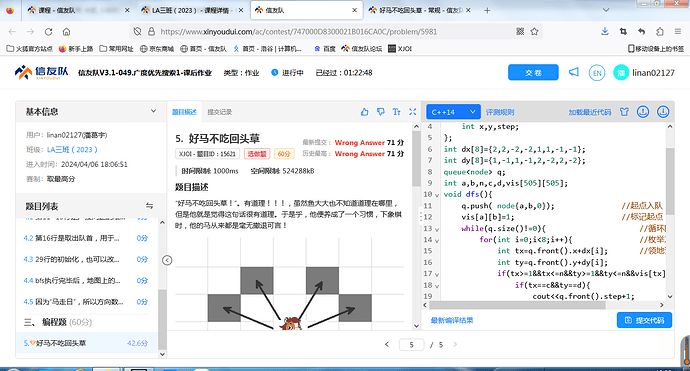Select problem 4.4 in the list
Image resolution: width=690 pixels, height=371 pixels.
click(87, 280)
